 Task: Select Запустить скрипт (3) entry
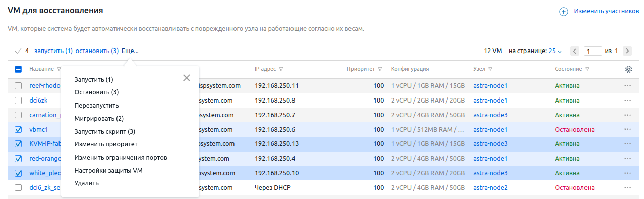pos(105,132)
